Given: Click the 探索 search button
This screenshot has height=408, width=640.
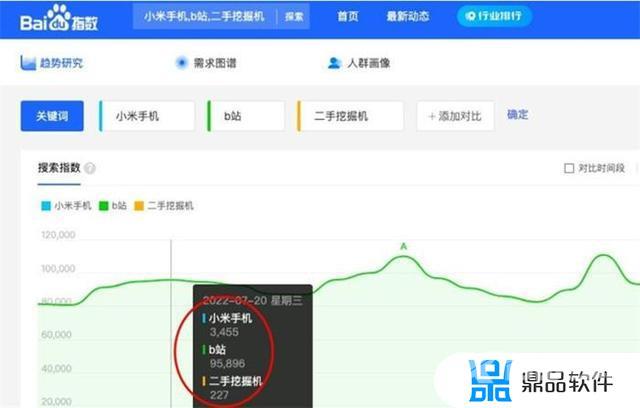Looking at the screenshot, I should (294, 17).
